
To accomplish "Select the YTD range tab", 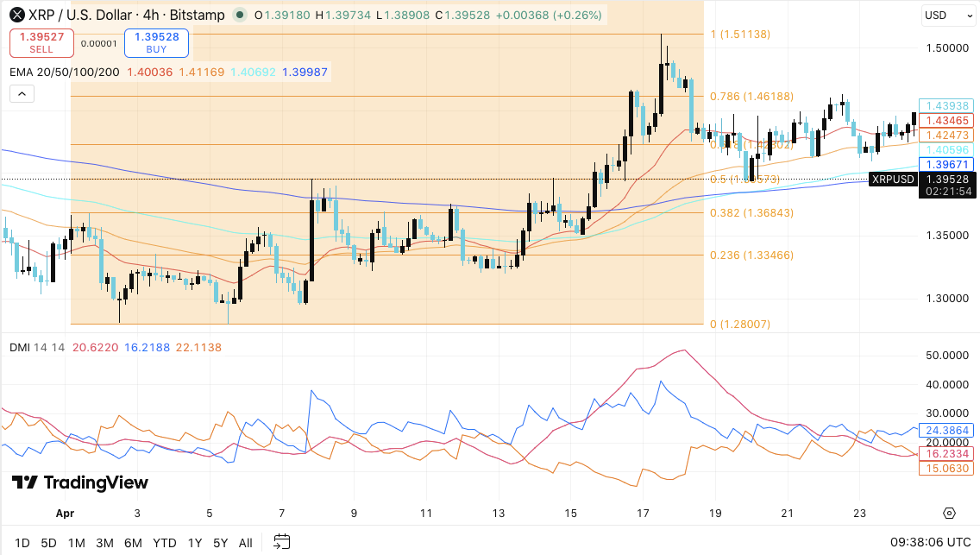I will pos(164,543).
